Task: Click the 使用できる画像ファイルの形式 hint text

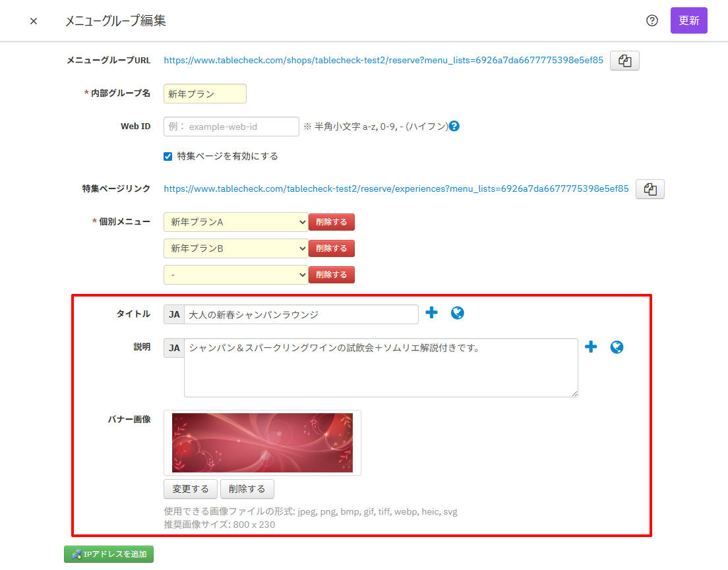Action: coord(311,511)
